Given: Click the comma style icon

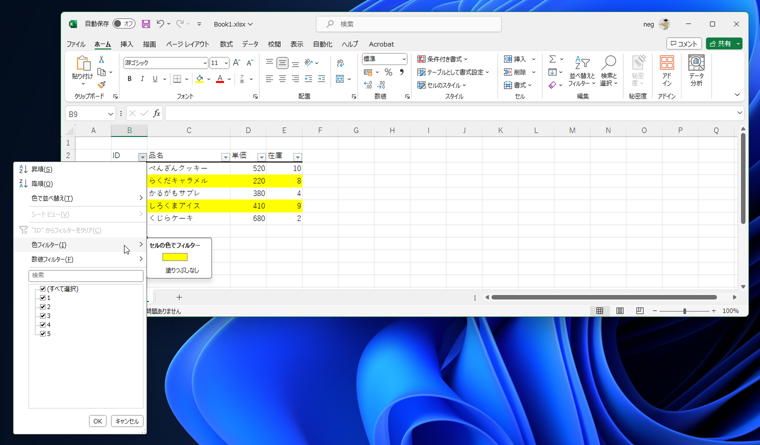Looking at the screenshot, I should pyautogui.click(x=401, y=72).
